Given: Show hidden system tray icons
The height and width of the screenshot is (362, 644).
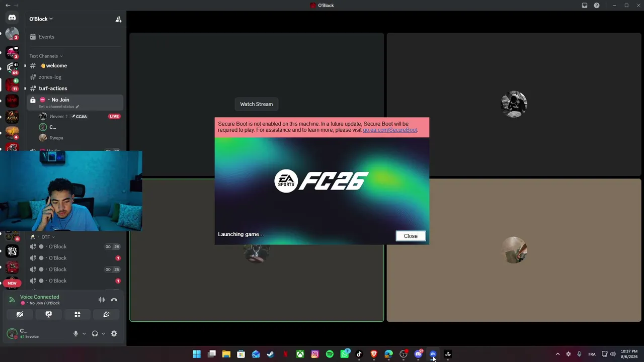Looking at the screenshot, I should pos(557,354).
